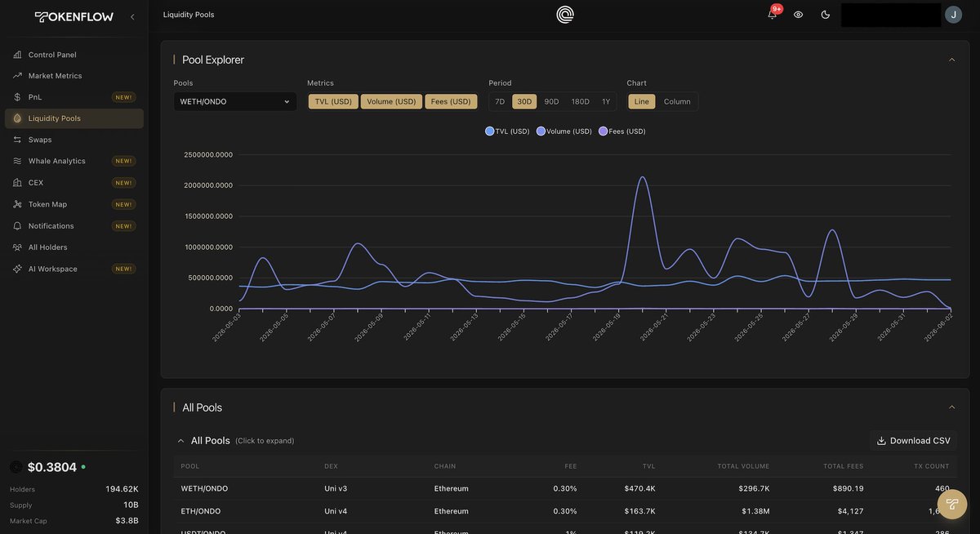Sort by the DEX column header
Image resolution: width=980 pixels, height=534 pixels.
click(x=331, y=466)
